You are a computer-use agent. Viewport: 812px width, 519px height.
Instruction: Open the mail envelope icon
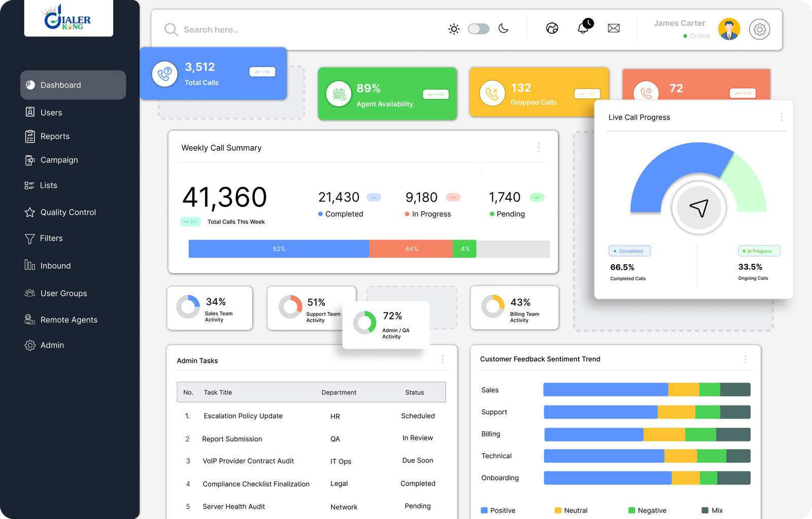[614, 28]
